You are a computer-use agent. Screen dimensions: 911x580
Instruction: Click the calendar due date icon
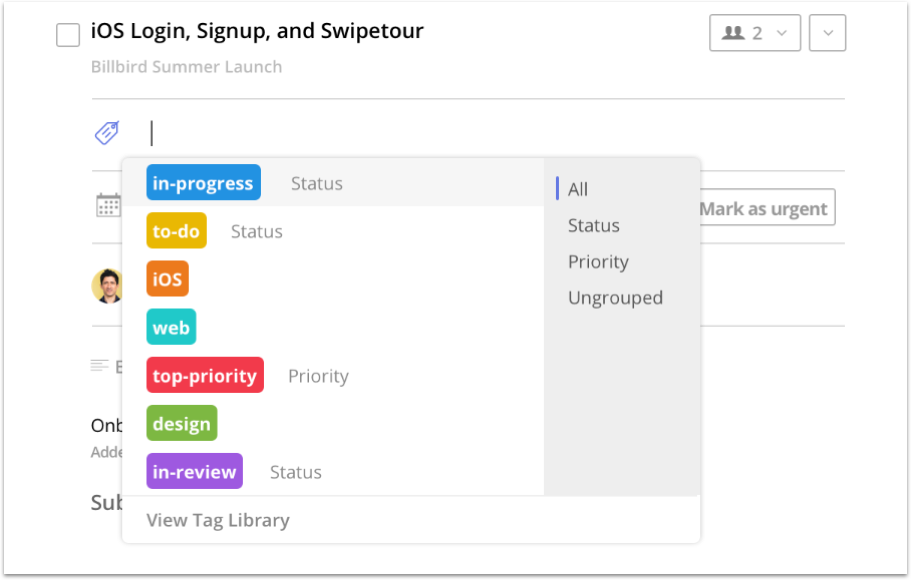(108, 206)
